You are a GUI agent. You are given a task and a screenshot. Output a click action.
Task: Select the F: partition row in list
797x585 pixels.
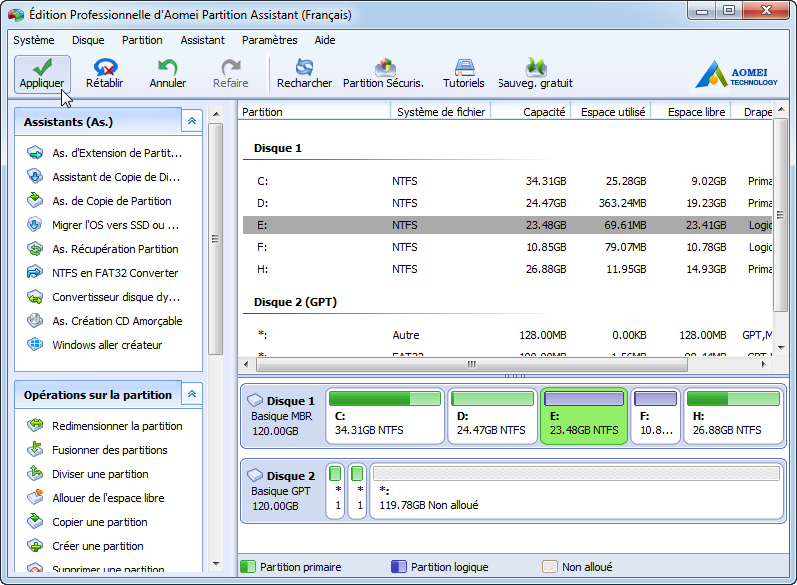coord(507,247)
